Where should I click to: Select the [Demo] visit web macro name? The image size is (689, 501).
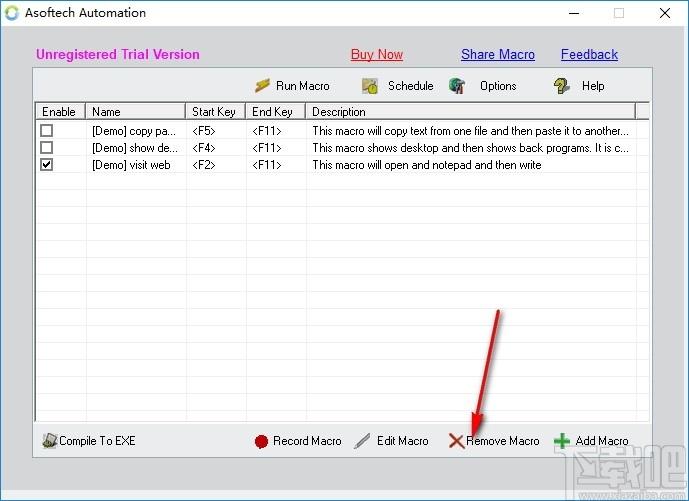pyautogui.click(x=131, y=165)
